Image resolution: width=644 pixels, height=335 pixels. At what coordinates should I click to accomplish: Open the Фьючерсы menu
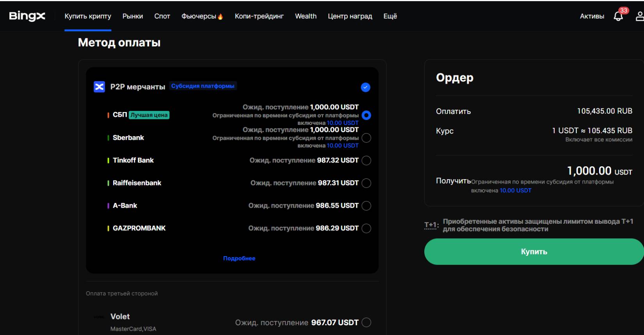pyautogui.click(x=202, y=16)
